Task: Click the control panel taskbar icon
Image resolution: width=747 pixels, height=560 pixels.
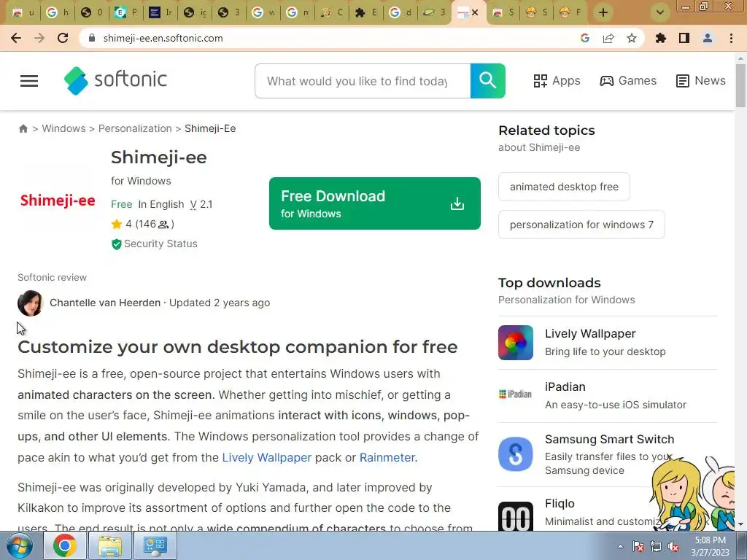Action: click(155, 545)
